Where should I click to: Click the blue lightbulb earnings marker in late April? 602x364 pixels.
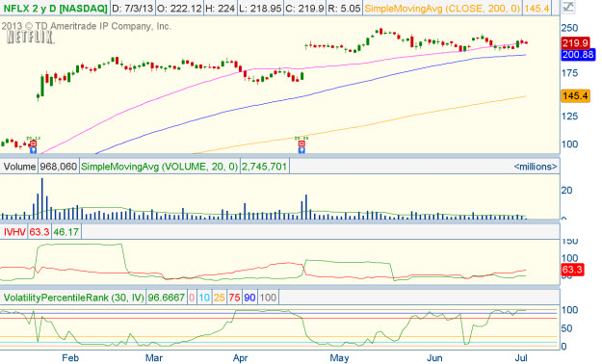(x=301, y=150)
